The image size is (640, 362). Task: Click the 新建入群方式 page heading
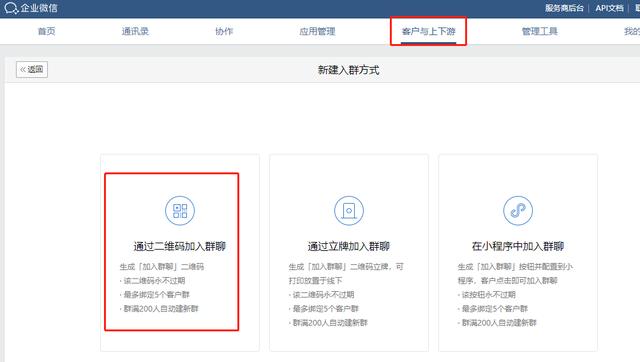coord(349,70)
